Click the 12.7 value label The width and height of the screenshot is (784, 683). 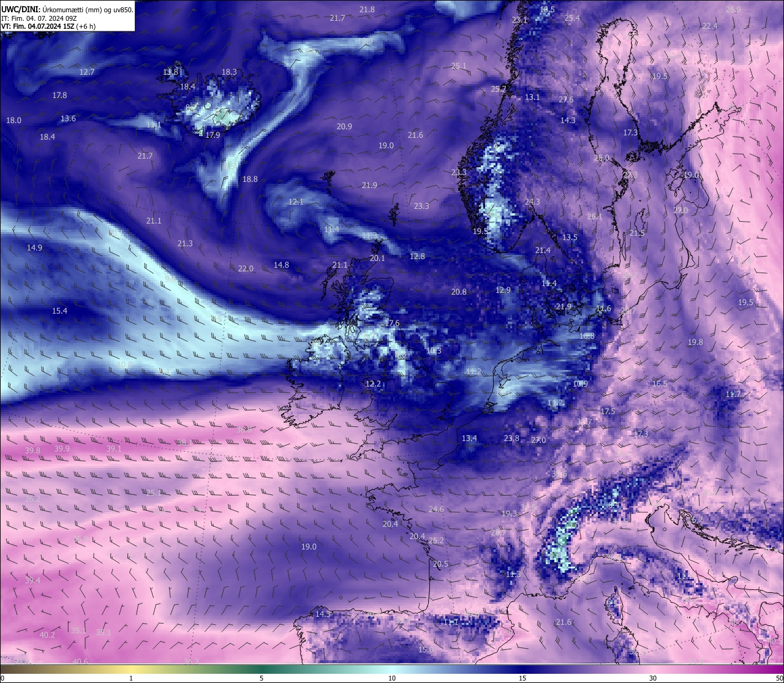click(x=87, y=72)
